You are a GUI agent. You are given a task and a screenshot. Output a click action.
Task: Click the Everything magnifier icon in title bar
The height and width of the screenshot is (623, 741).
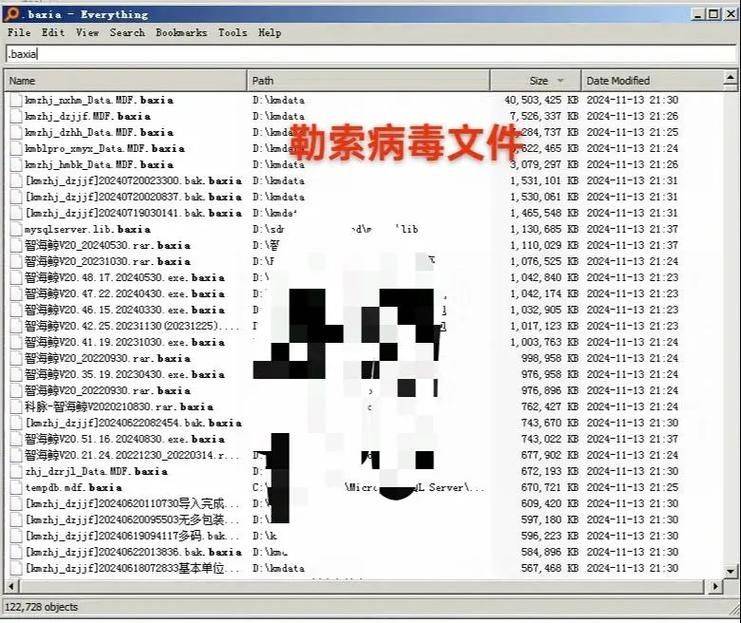(x=12, y=14)
